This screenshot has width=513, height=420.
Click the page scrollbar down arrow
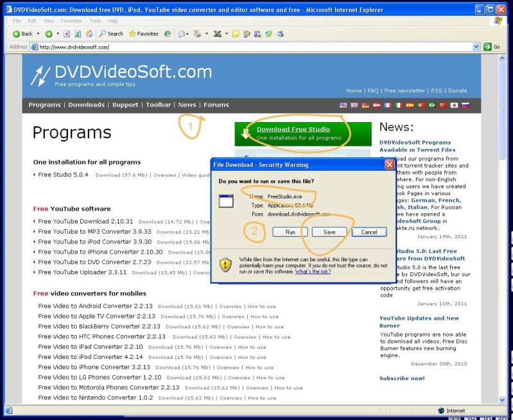coord(502,399)
